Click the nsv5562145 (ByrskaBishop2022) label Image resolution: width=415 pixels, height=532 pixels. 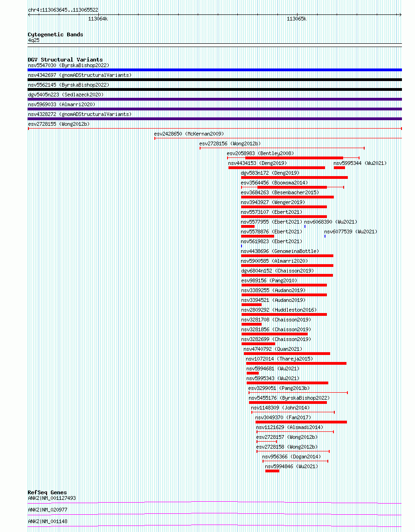pyautogui.click(x=69, y=85)
